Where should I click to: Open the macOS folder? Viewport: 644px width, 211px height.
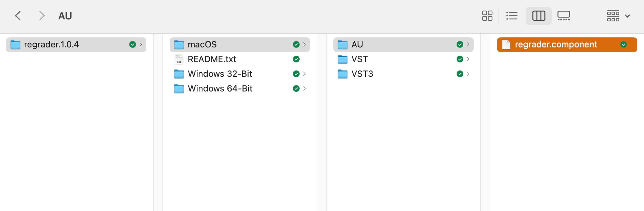tap(202, 44)
